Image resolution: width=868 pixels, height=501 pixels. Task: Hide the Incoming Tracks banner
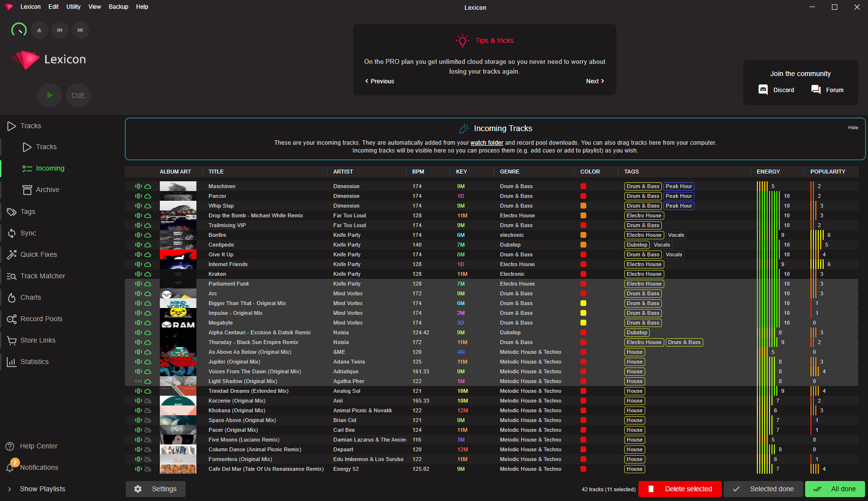point(853,128)
